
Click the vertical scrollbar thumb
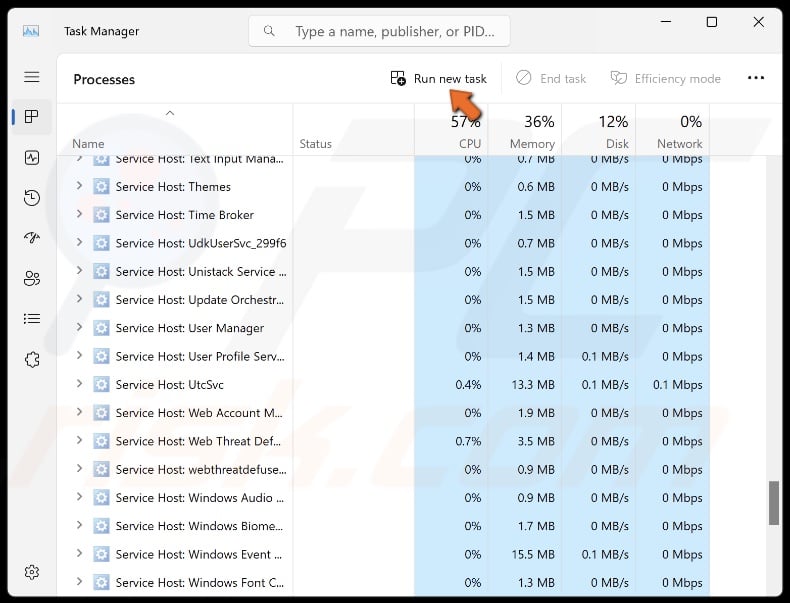773,502
